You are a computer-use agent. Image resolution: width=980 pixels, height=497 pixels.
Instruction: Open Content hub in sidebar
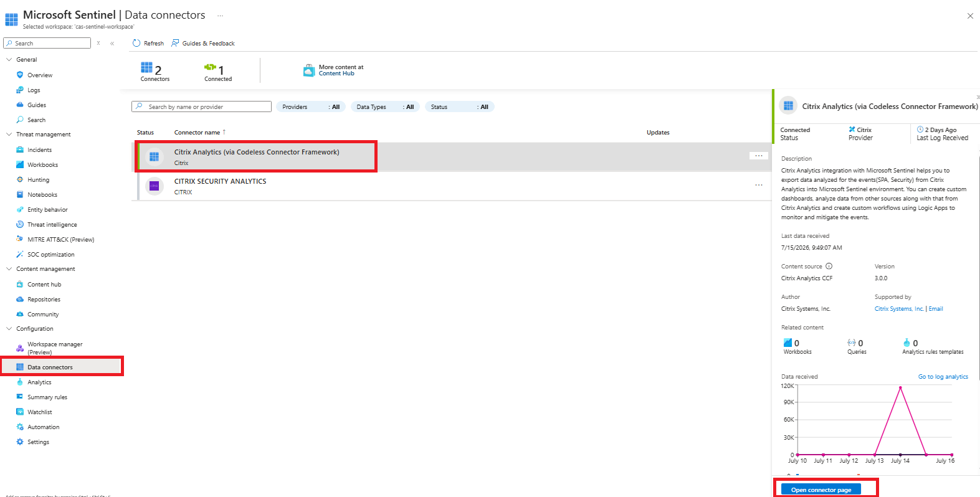click(x=44, y=285)
